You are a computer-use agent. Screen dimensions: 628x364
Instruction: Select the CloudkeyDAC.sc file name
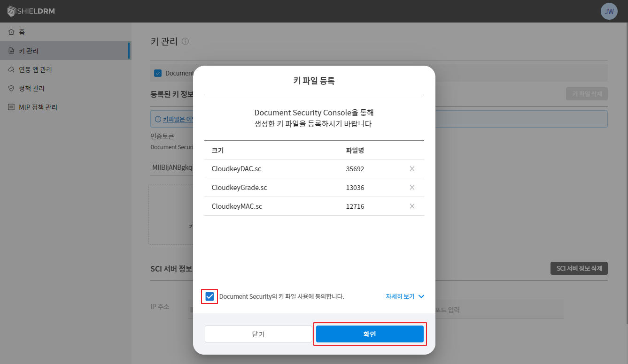click(x=236, y=168)
